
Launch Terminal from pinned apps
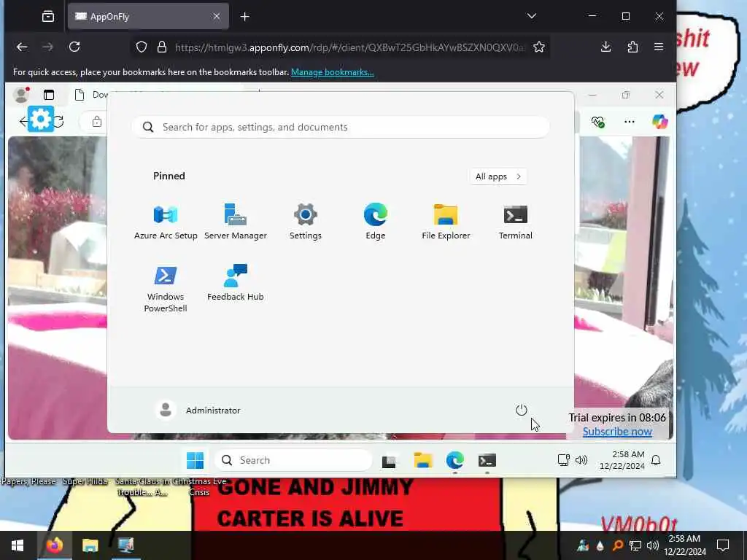pos(516,222)
